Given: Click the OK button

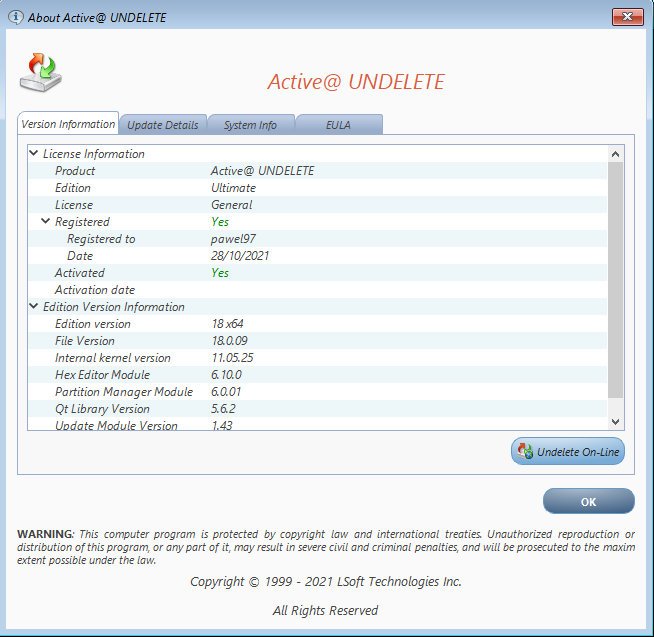Looking at the screenshot, I should pos(589,501).
